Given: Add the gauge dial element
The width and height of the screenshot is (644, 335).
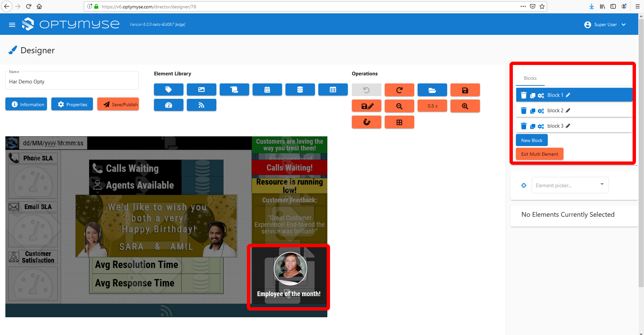Looking at the screenshot, I should pyautogui.click(x=168, y=105).
